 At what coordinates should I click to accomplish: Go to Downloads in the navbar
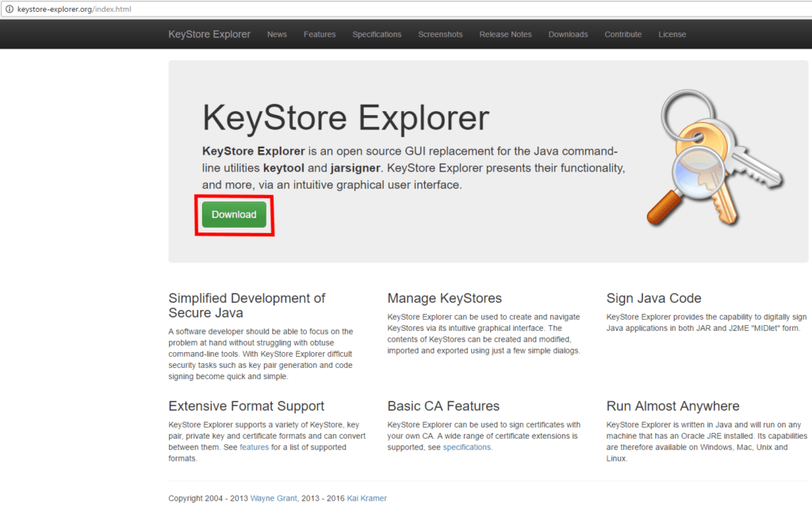[x=568, y=34]
